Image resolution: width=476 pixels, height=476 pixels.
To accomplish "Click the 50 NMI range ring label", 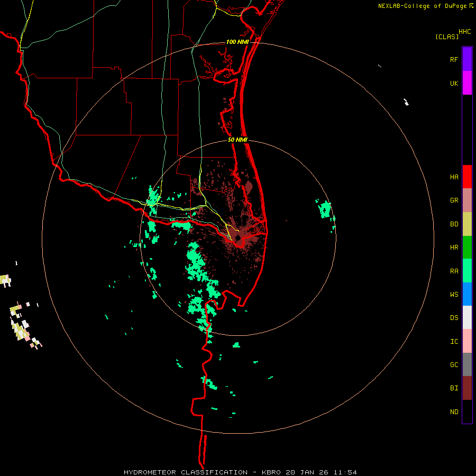I will coord(237,140).
